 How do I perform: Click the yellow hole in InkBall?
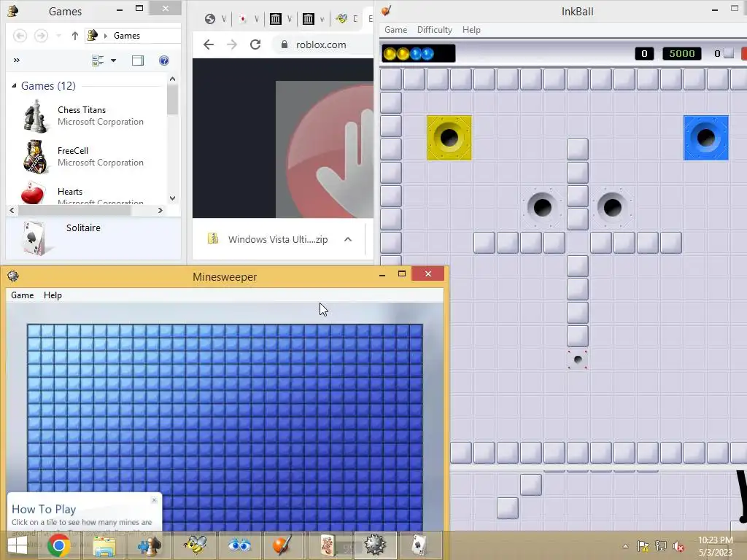[x=449, y=138]
